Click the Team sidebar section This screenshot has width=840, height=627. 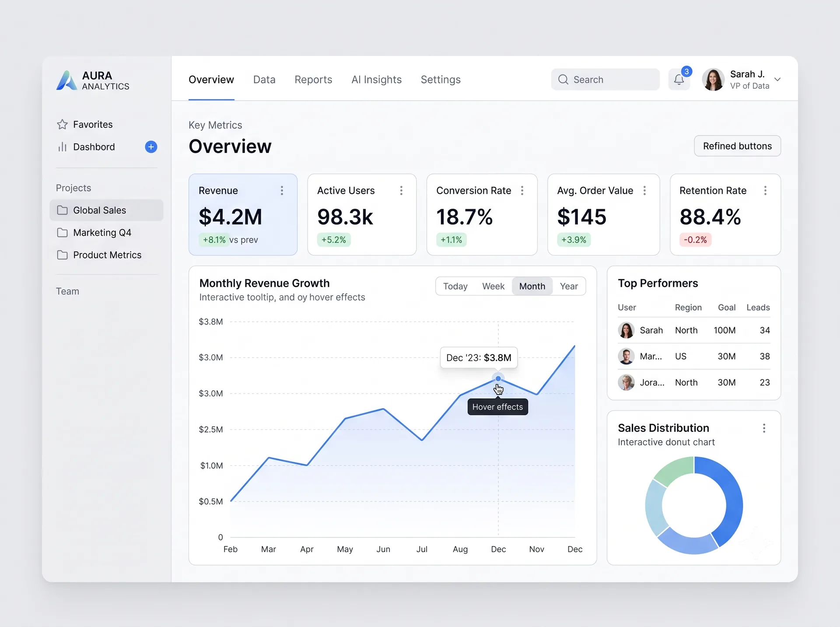pyautogui.click(x=67, y=292)
